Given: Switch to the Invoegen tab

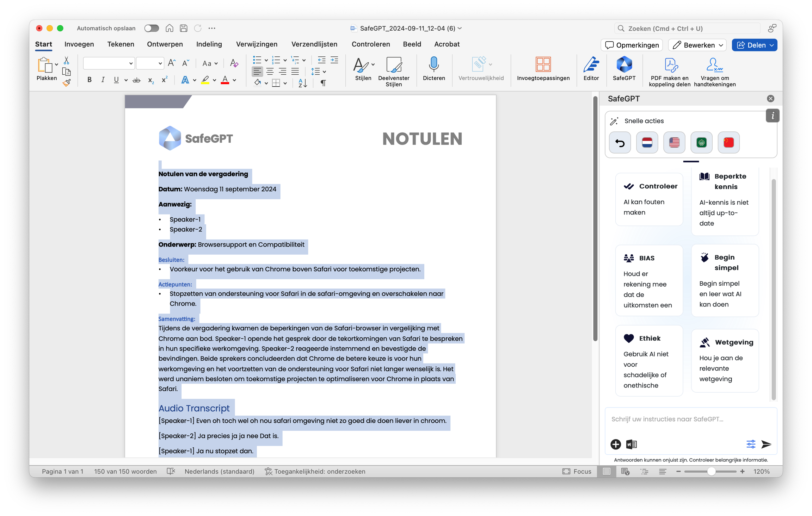Looking at the screenshot, I should point(79,44).
